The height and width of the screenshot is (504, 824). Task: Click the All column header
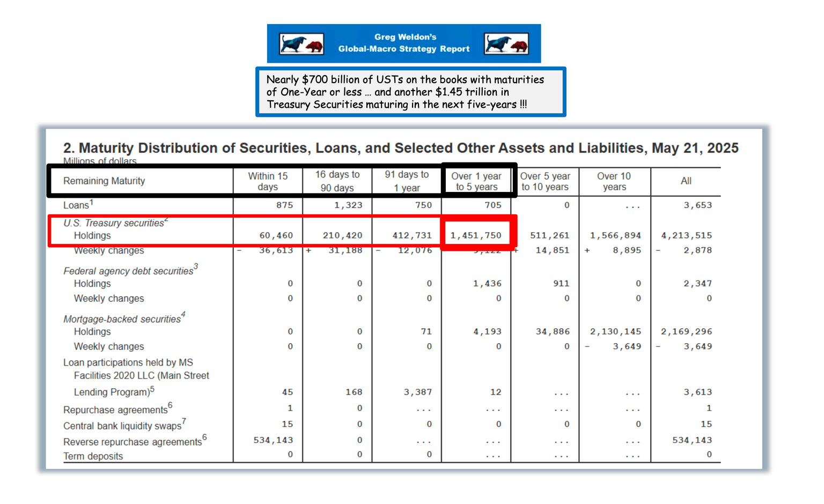point(686,181)
